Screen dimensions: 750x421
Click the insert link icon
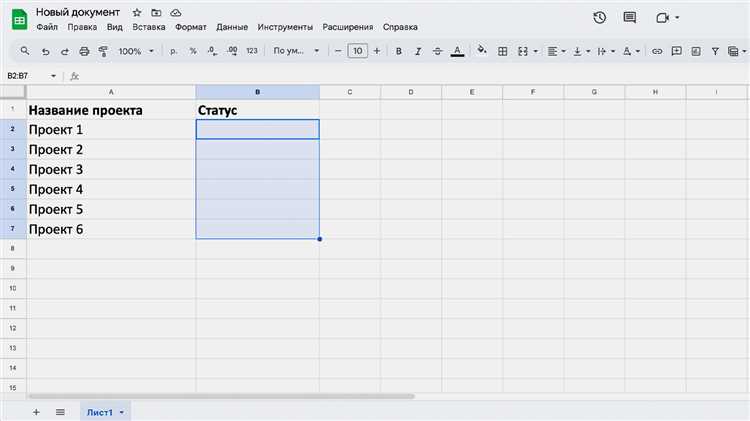pos(657,50)
